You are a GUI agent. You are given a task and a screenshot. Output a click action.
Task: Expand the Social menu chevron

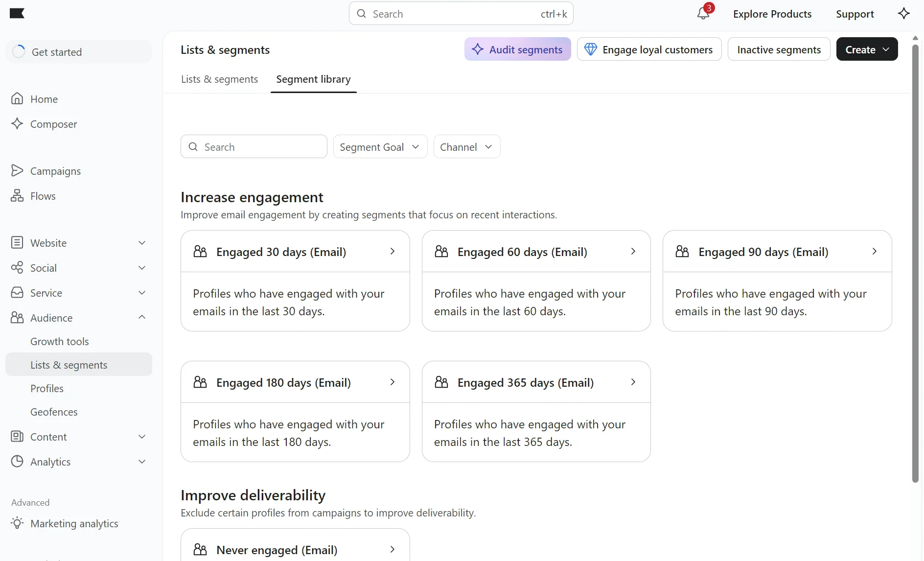click(142, 268)
